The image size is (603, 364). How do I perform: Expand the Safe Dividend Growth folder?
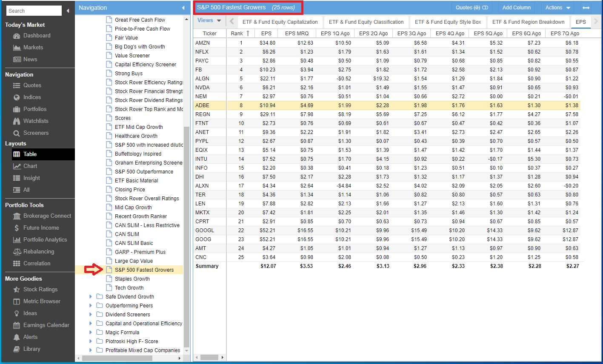91,297
